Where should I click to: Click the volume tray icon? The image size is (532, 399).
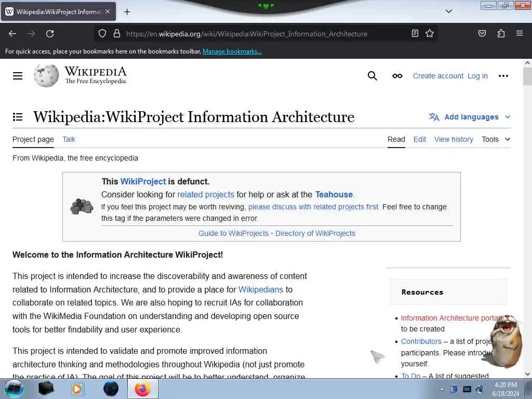pyautogui.click(x=480, y=390)
